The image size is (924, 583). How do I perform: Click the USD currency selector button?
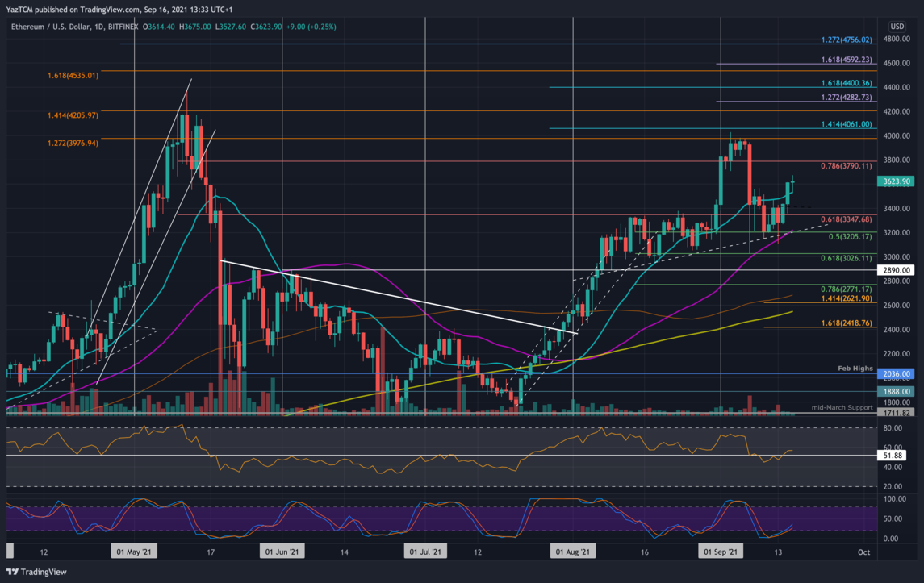[897, 27]
